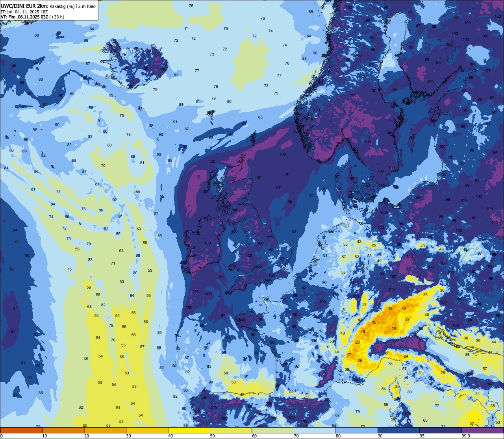Screen dimensions: 504x439
Task: Click the humidity value 15 over the Alps
Action: (374, 322)
